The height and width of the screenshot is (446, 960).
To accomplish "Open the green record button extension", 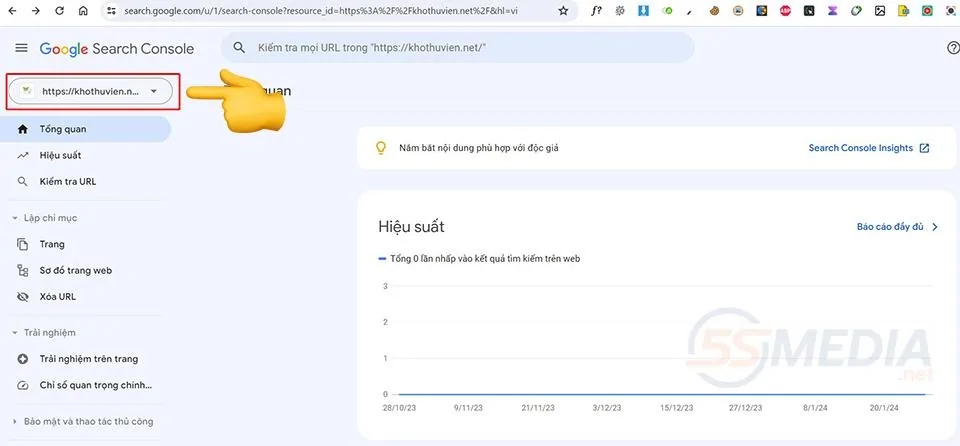I will pos(928,10).
